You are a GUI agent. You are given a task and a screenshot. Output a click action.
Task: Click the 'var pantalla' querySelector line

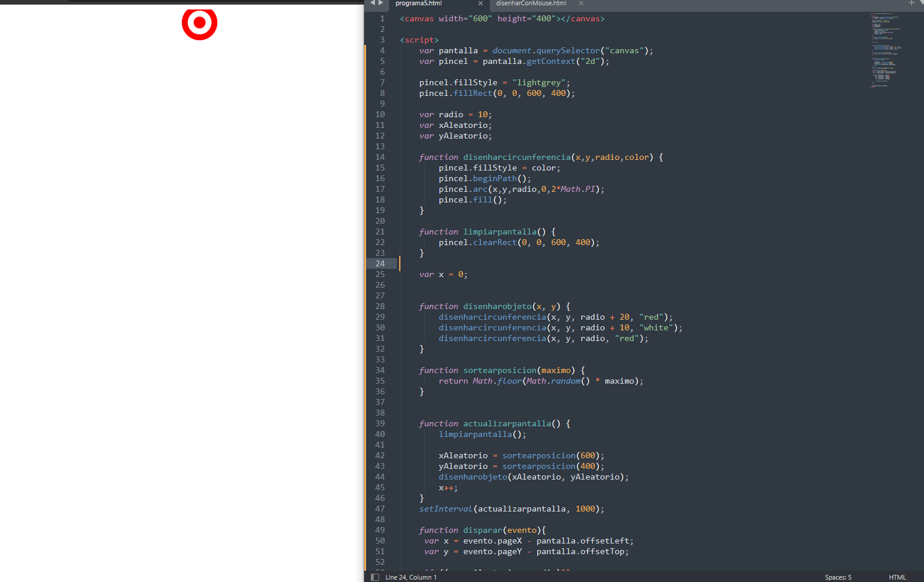tap(536, 50)
